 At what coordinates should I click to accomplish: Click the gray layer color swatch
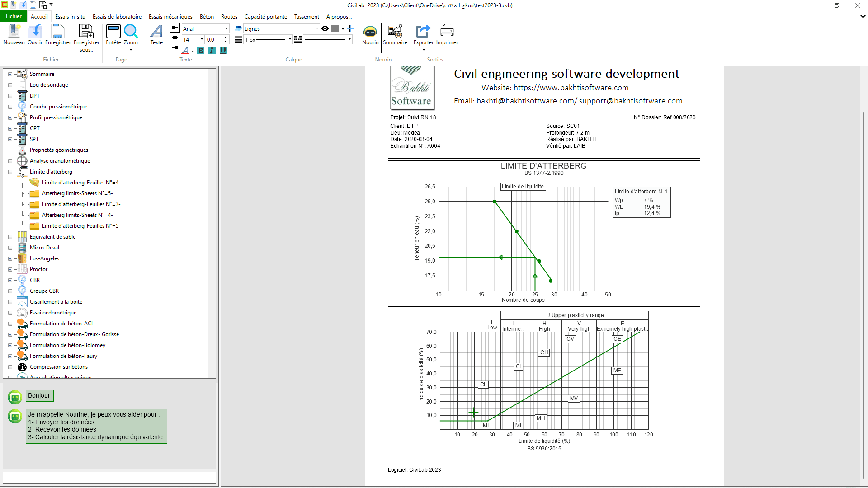[x=335, y=28]
